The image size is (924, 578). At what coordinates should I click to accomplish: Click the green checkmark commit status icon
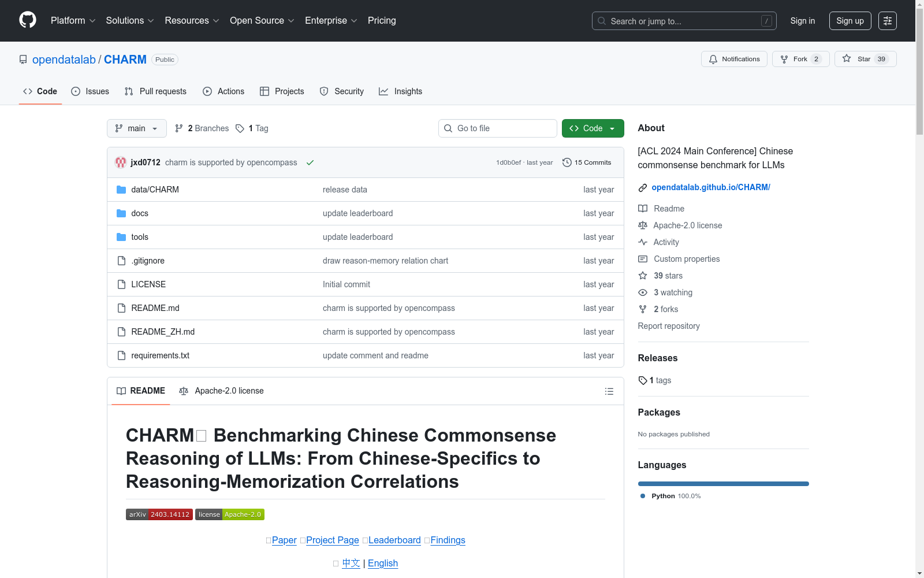(x=310, y=162)
